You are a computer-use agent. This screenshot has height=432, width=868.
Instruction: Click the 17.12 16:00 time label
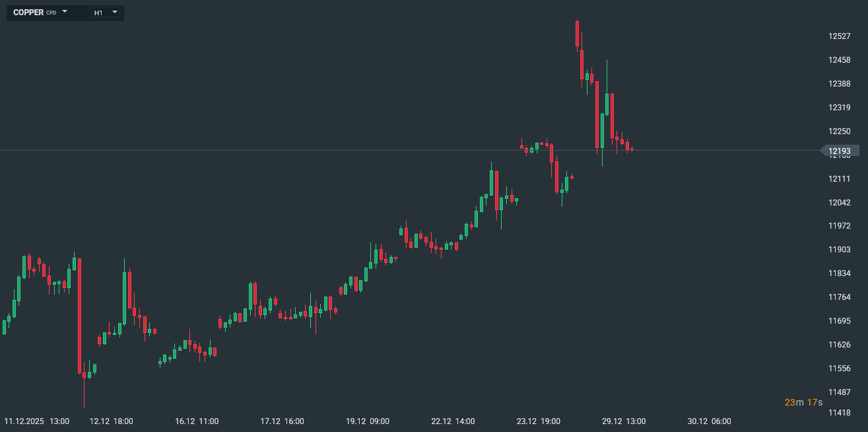pyautogui.click(x=282, y=421)
